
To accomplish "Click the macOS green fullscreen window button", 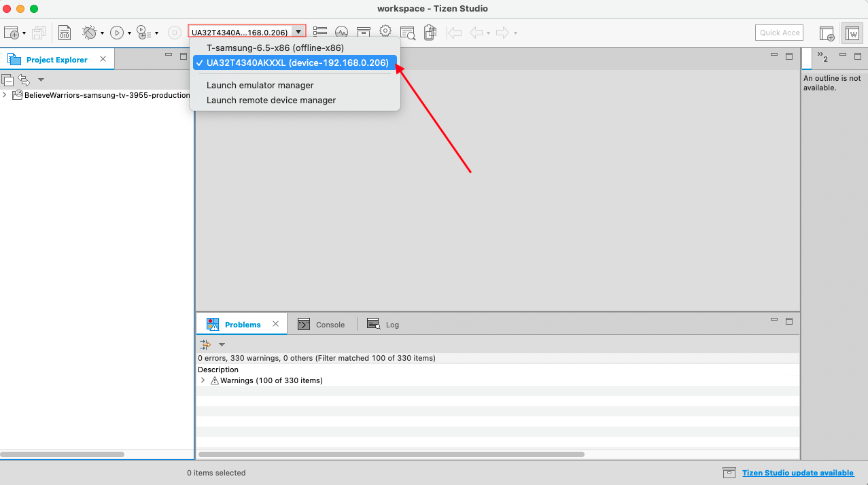I will pyautogui.click(x=34, y=9).
